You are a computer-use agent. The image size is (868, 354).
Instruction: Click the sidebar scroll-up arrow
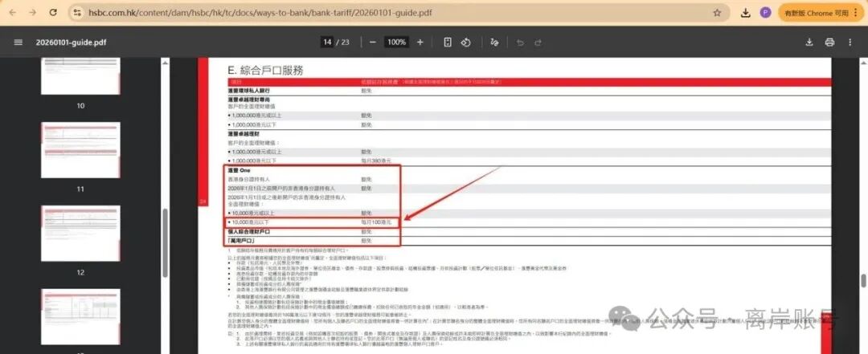[x=165, y=63]
